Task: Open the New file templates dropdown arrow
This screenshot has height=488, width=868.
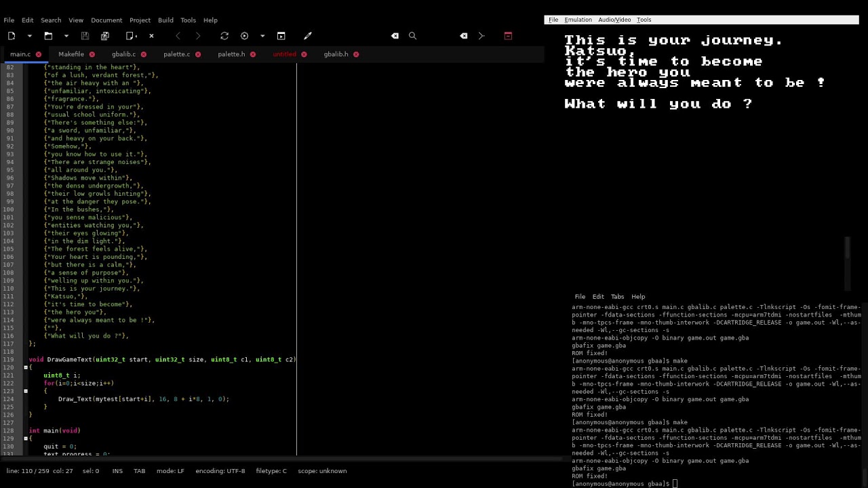Action: click(x=29, y=36)
